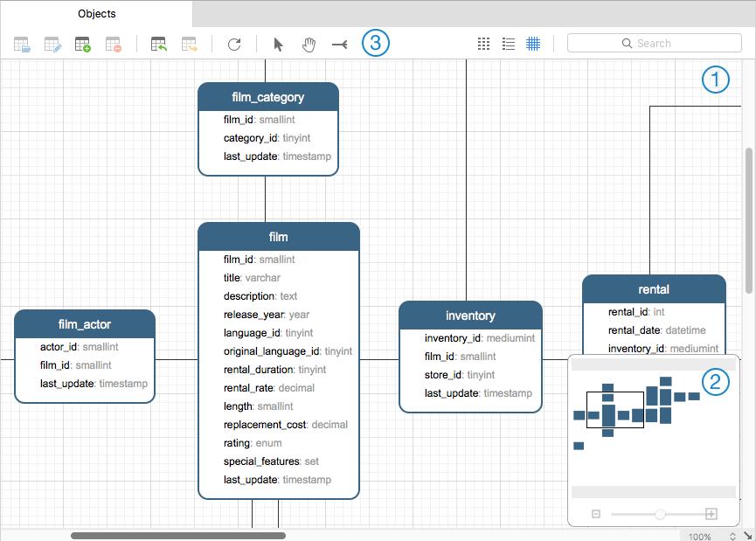Click film_id field in film_actor
The image size is (756, 541).
point(76,365)
